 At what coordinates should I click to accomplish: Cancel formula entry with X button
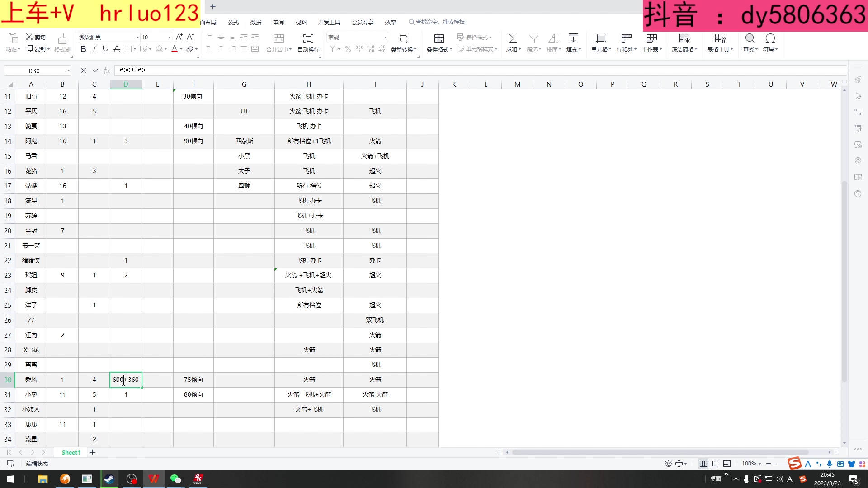point(84,70)
